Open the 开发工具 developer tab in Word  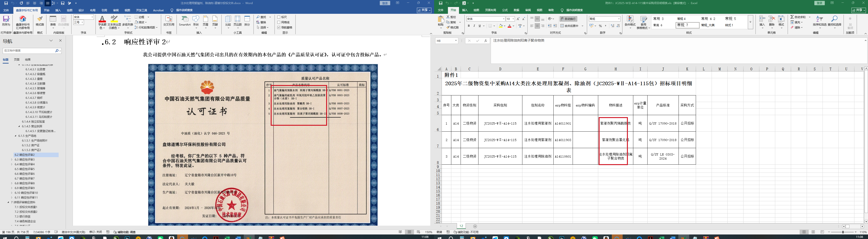(141, 10)
